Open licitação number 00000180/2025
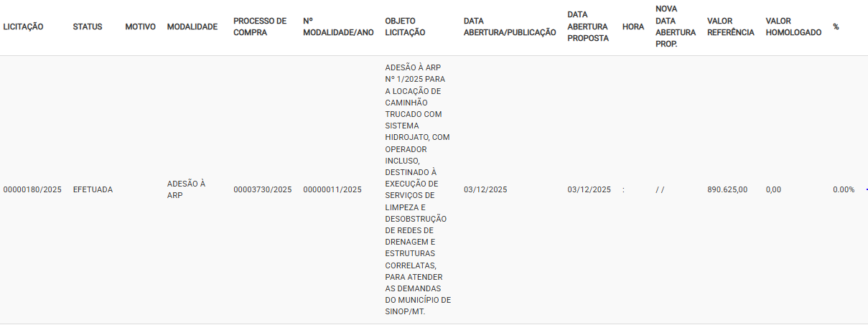This screenshot has height=325, width=868. click(x=32, y=189)
